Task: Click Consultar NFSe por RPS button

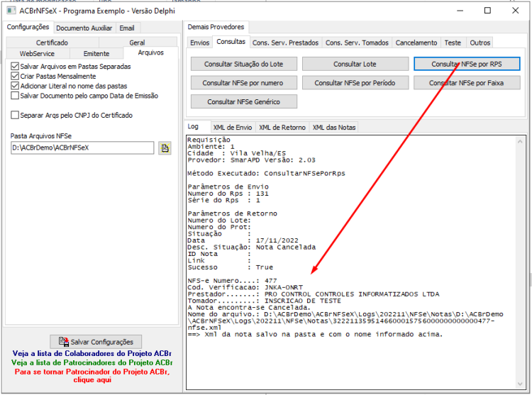Action: [467, 64]
